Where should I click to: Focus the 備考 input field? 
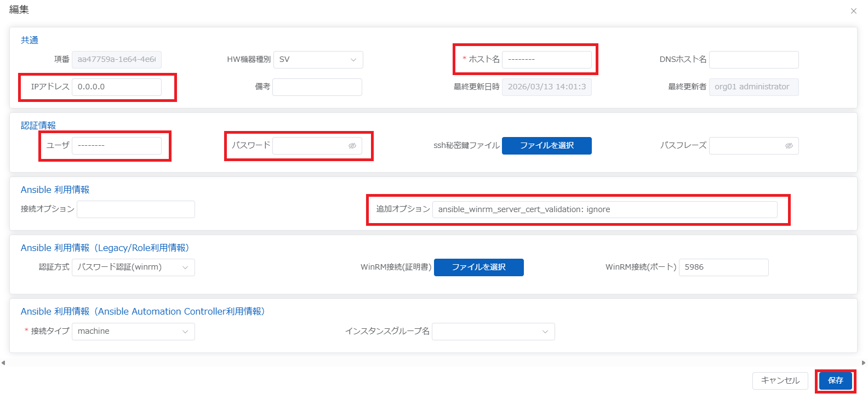pyautogui.click(x=317, y=87)
